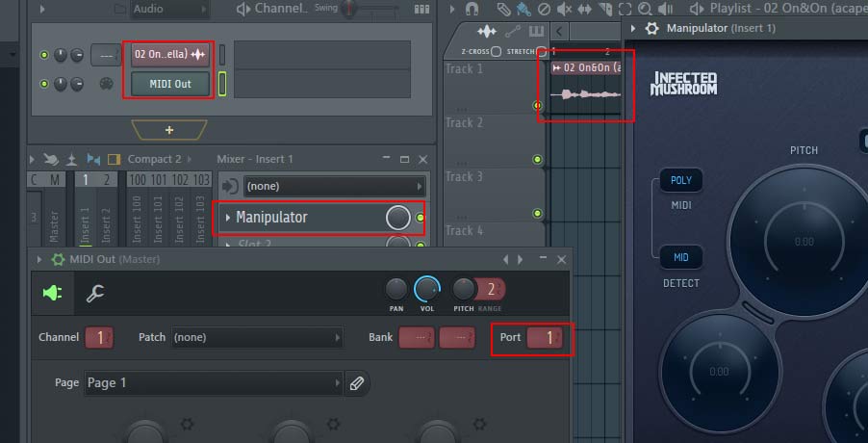Viewport: 868px width, 443px height.
Task: Toggle the Z-CROSS checkbox
Action: (x=496, y=51)
